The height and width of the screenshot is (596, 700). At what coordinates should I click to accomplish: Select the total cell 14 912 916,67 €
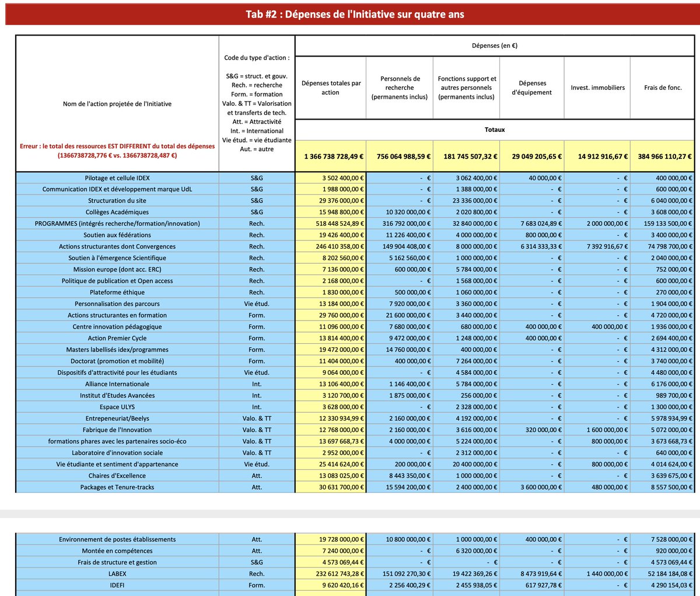(x=597, y=156)
